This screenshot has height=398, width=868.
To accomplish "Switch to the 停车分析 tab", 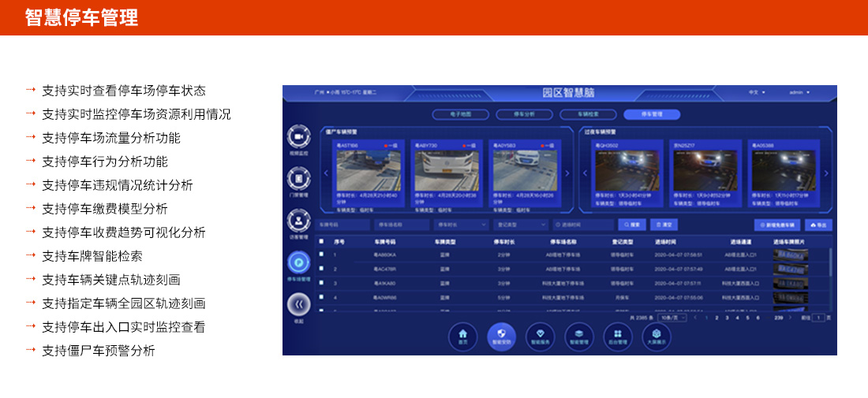I will pos(524,114).
